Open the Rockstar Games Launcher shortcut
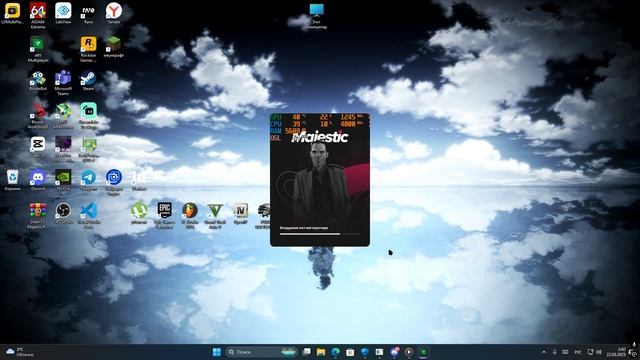The width and height of the screenshot is (640, 360). (88, 49)
